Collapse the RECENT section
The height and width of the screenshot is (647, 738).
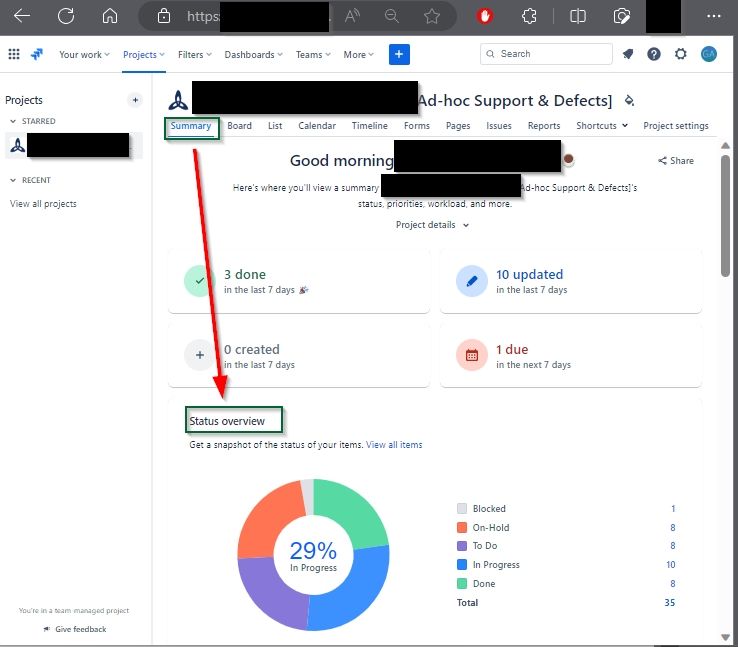[13, 180]
